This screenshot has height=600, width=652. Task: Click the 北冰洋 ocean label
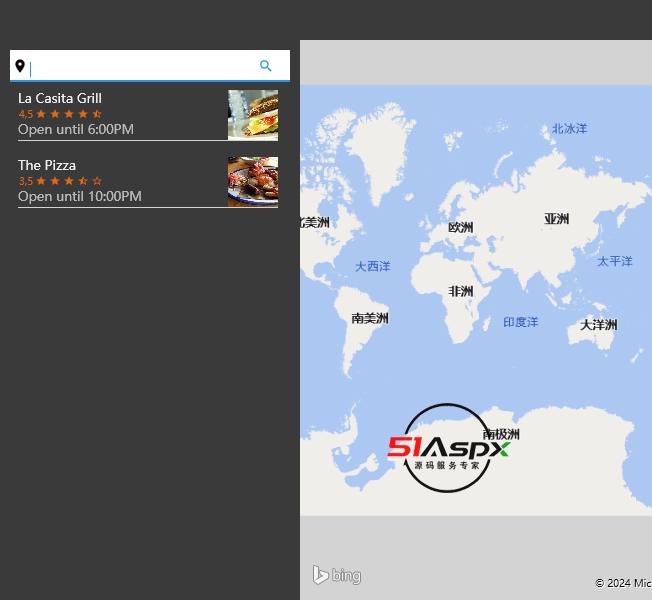coord(569,128)
